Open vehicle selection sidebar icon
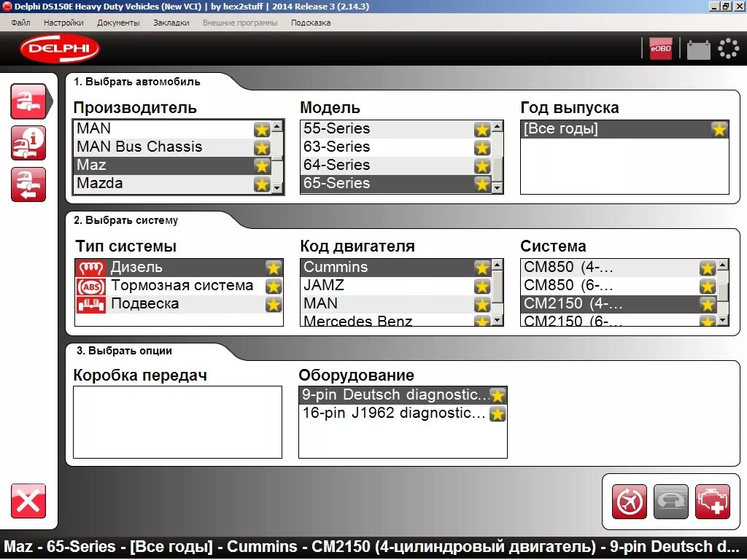The width and height of the screenshot is (747, 560). tap(28, 101)
